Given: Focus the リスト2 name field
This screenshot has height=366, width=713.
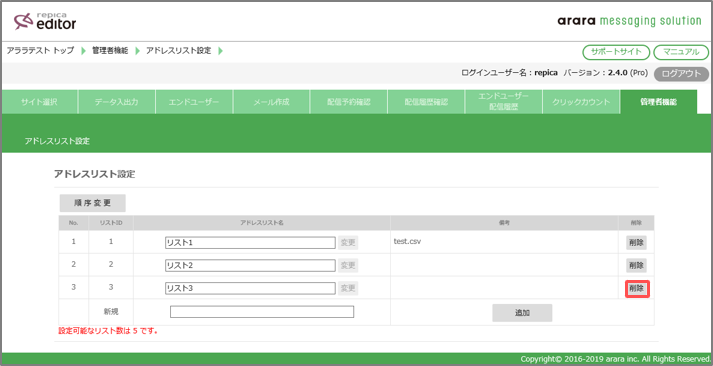Looking at the screenshot, I should pyautogui.click(x=251, y=265).
